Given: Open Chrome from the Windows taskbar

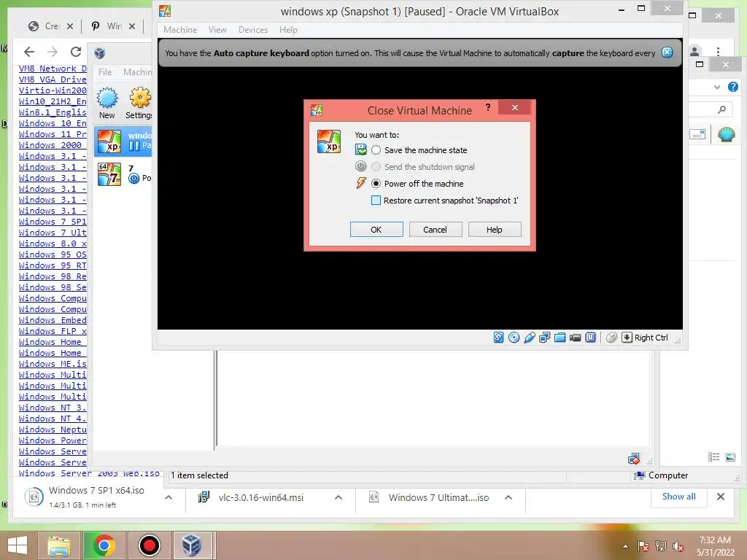Looking at the screenshot, I should (x=104, y=545).
